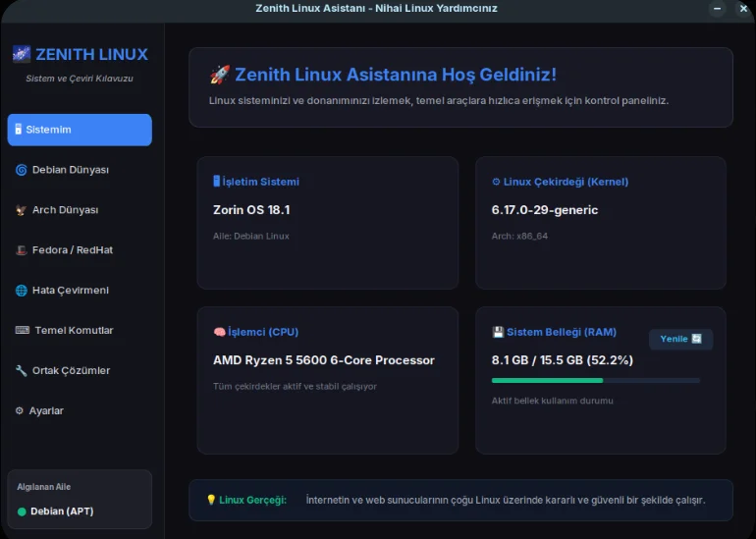This screenshot has width=756, height=539.
Task: Click 'Zenith Linux Asistanına Hoş Geldiniz!' heading
Action: [396, 75]
